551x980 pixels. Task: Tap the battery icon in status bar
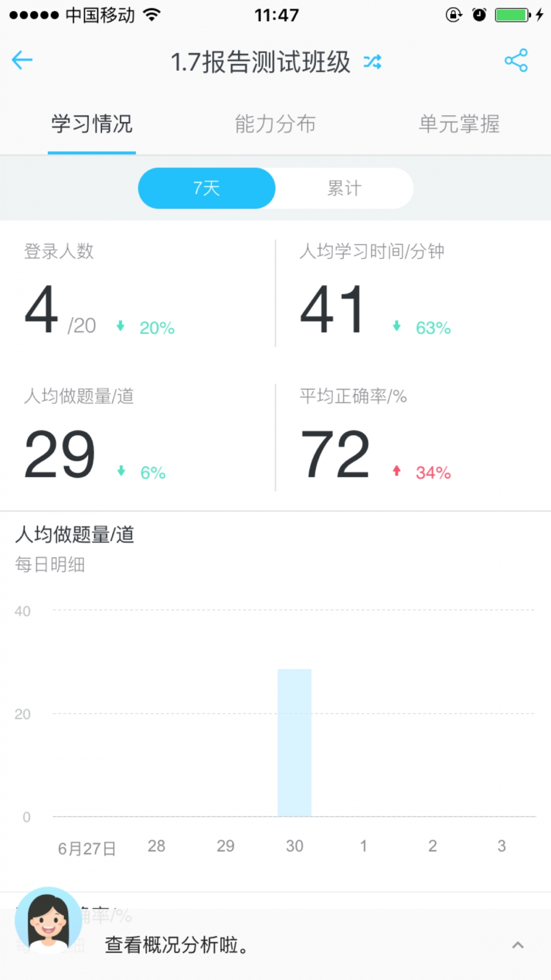click(x=513, y=15)
